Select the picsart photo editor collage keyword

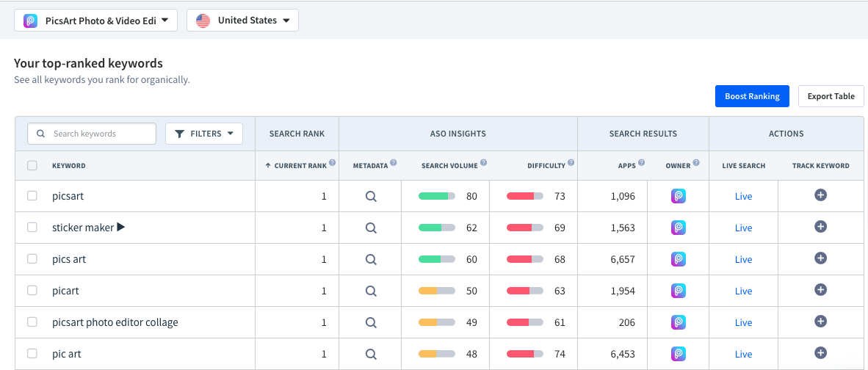click(115, 322)
